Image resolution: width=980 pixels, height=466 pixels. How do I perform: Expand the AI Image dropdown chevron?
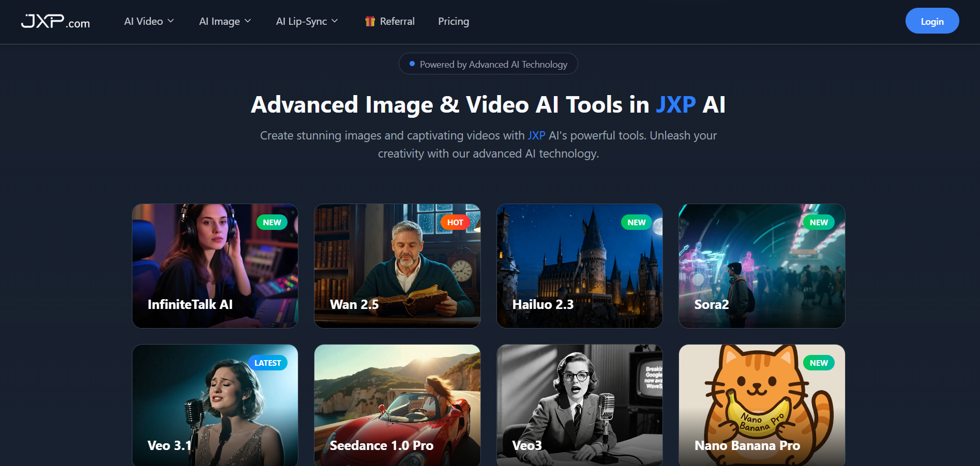[248, 21]
